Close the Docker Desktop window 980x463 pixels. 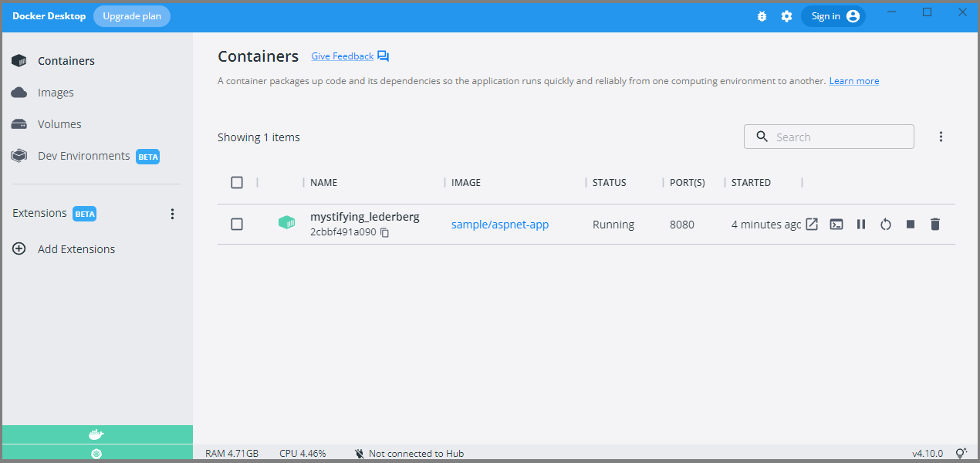pos(962,12)
